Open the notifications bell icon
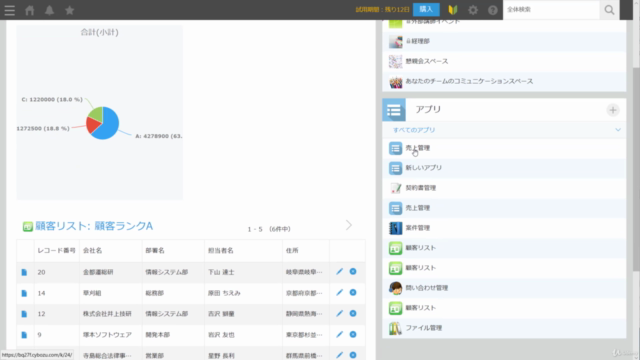The image size is (640, 360). click(x=49, y=10)
